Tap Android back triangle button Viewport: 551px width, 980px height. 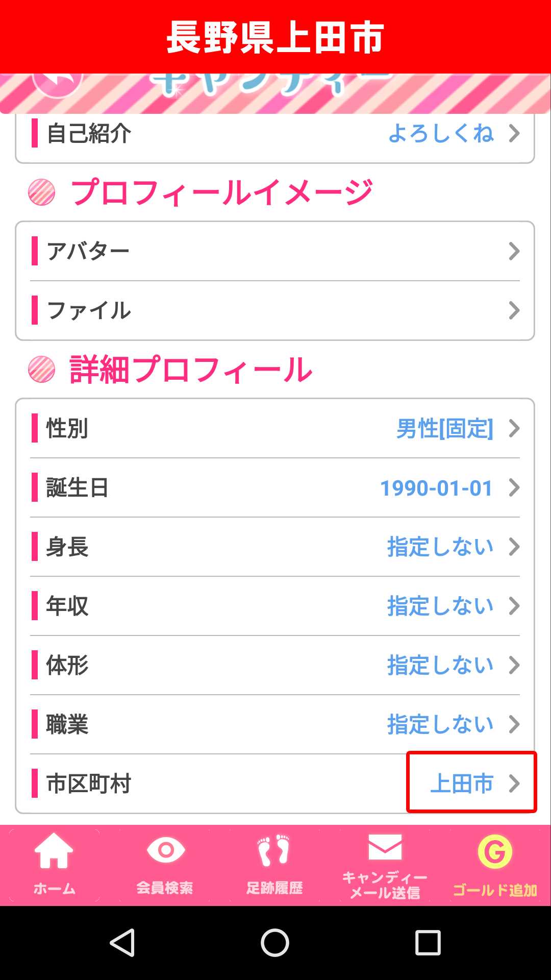(x=122, y=942)
